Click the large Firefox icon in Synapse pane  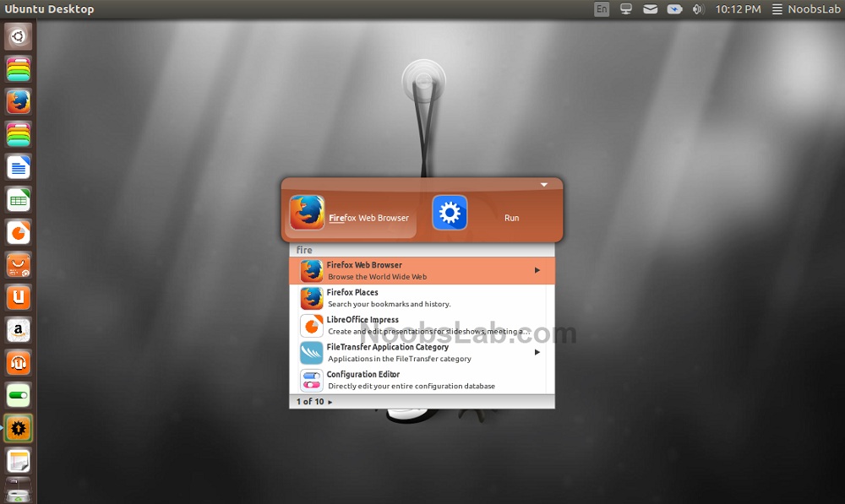(307, 213)
